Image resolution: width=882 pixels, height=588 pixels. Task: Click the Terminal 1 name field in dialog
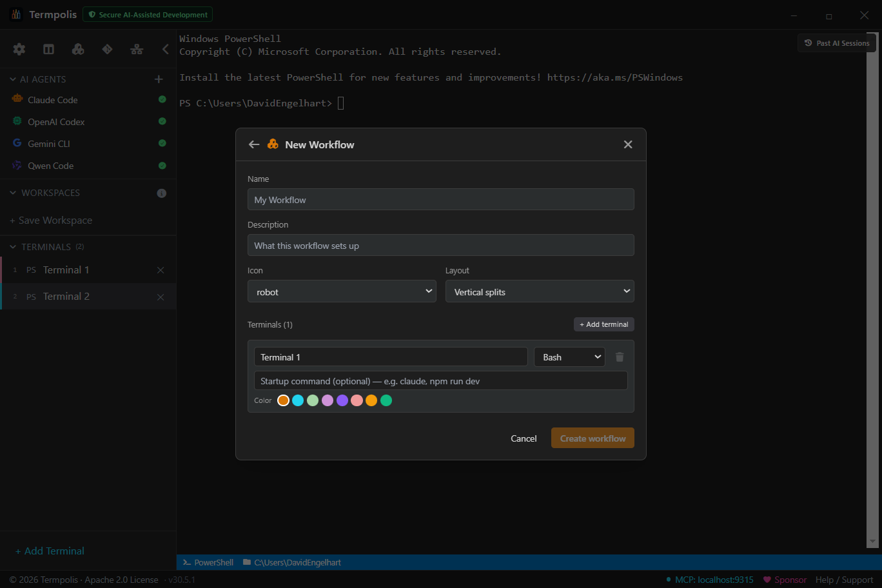(391, 357)
